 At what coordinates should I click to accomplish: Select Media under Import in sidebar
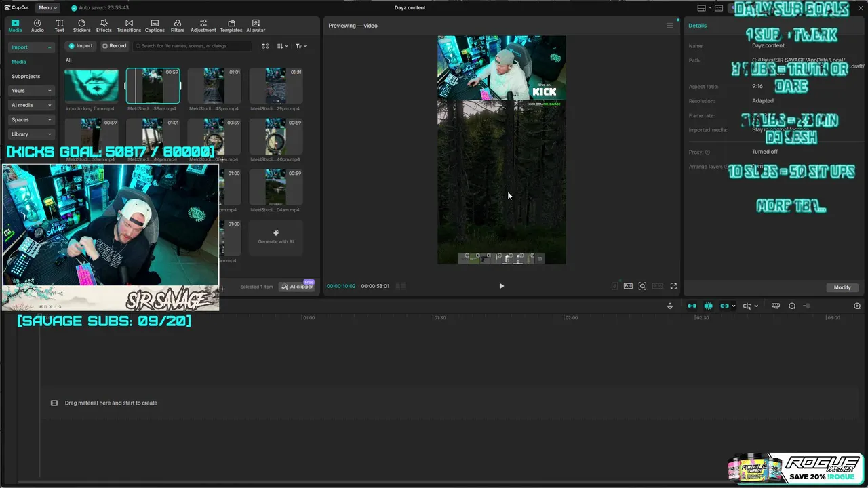19,62
